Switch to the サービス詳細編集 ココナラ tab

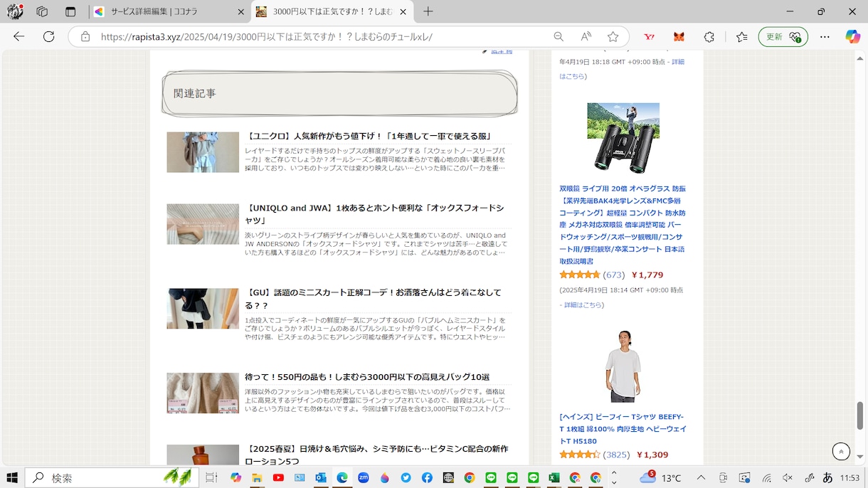click(x=168, y=11)
